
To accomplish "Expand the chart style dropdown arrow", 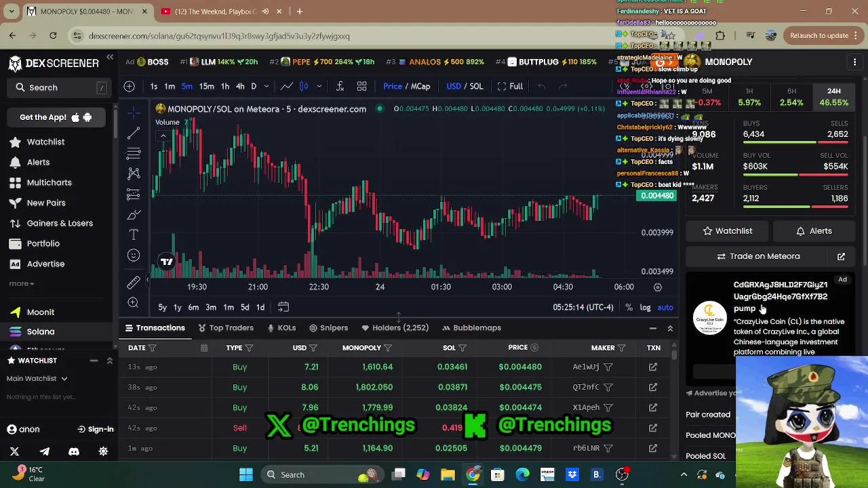I will pyautogui.click(x=319, y=86).
